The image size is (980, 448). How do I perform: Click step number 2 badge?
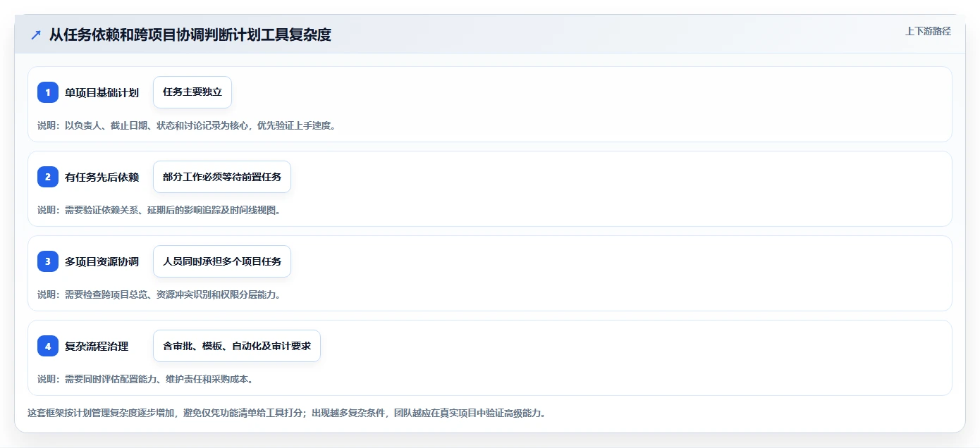(48, 177)
